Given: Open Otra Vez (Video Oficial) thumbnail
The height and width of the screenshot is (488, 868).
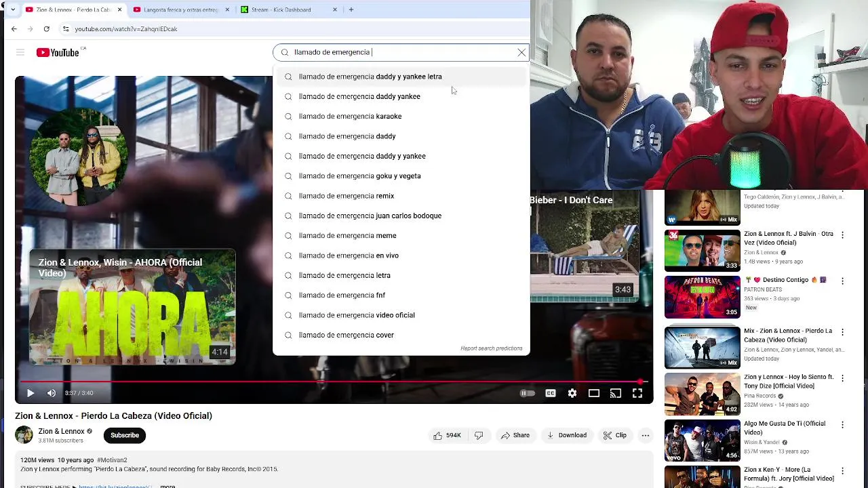Looking at the screenshot, I should 702,251.
